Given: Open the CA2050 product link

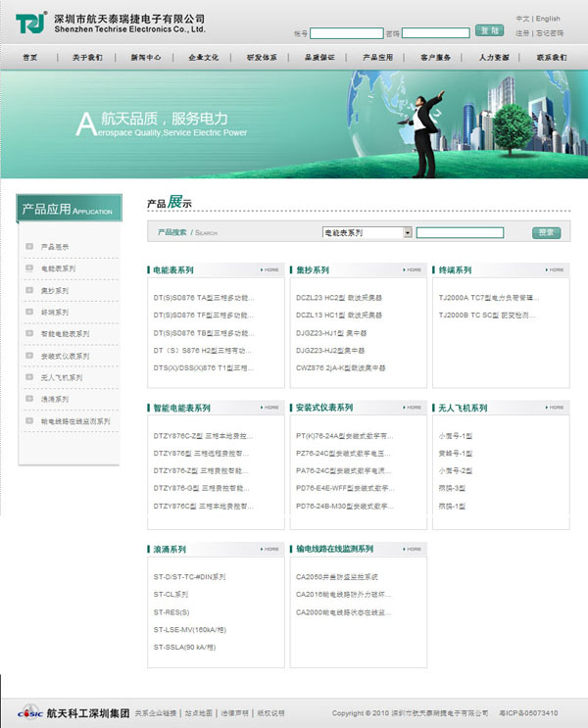Looking at the screenshot, I should point(337,577).
